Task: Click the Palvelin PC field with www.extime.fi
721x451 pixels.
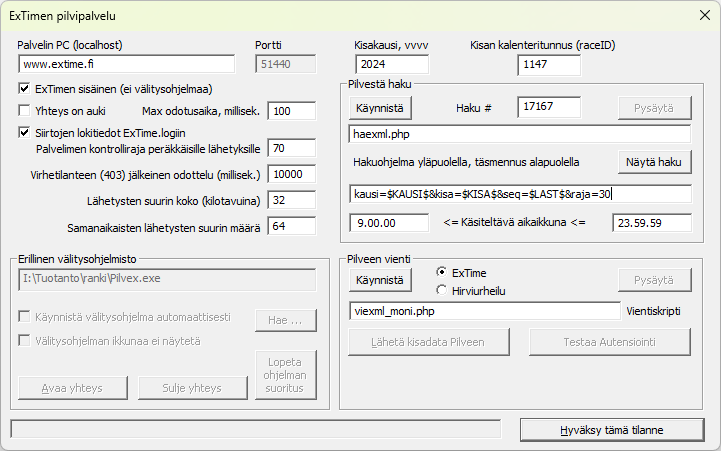Action: coord(126,64)
